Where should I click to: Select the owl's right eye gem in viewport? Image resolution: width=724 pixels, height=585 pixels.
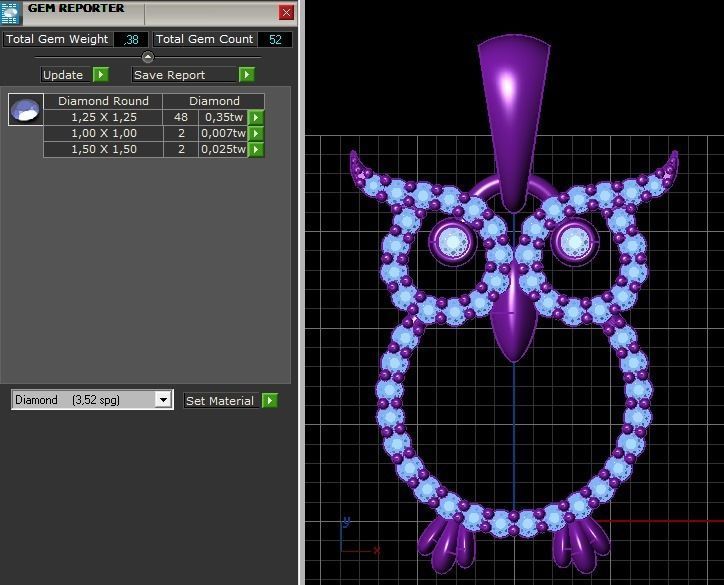[x=574, y=242]
